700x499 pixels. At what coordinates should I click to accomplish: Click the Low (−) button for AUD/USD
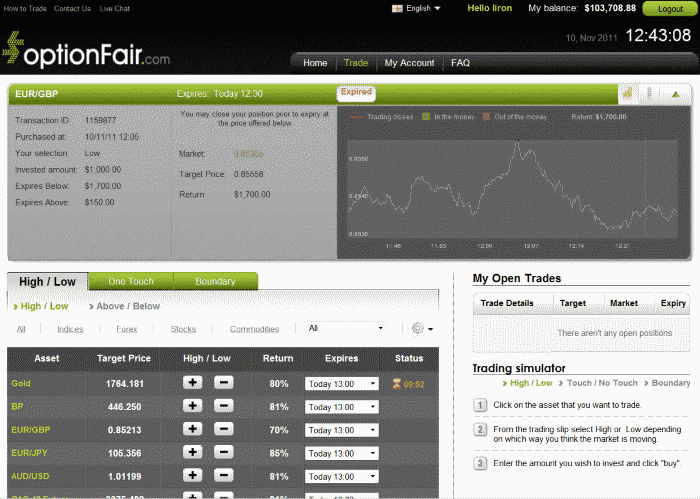coord(224,476)
